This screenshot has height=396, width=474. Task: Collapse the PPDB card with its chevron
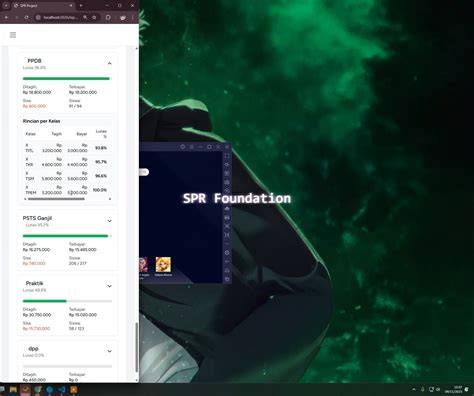(x=109, y=63)
